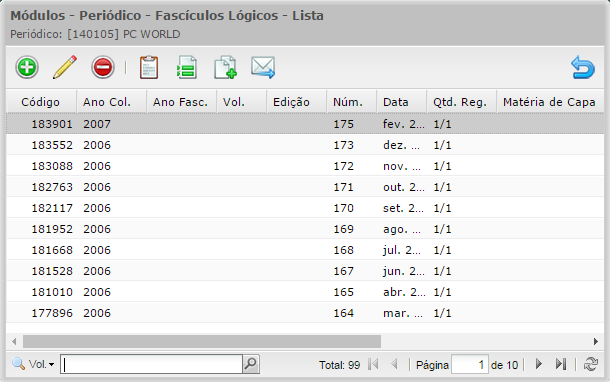Image resolution: width=610 pixels, height=382 pixels.
Task: Click the 'dez. ...' date cell
Action: [401, 145]
